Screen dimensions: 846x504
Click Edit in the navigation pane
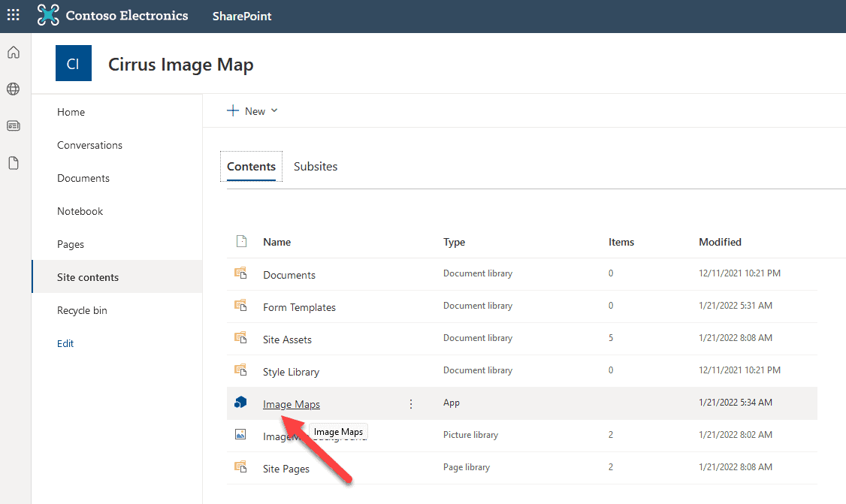[x=65, y=343]
